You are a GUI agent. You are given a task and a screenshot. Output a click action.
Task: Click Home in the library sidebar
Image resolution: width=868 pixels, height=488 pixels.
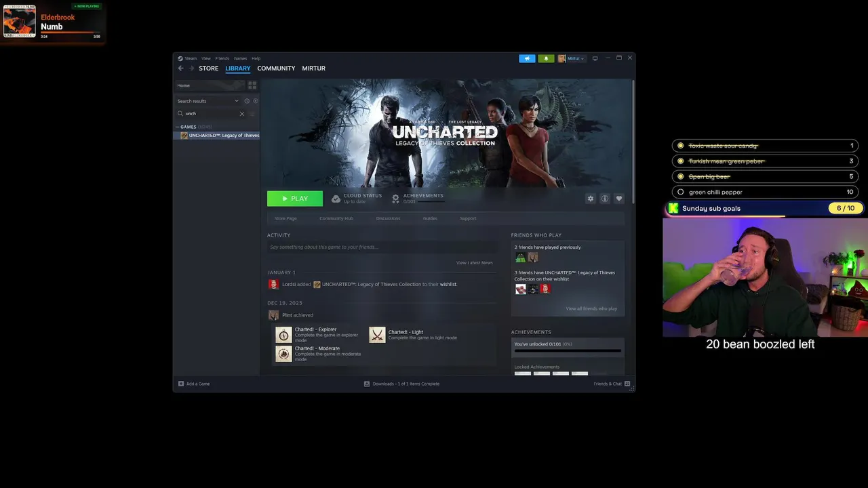(209, 85)
